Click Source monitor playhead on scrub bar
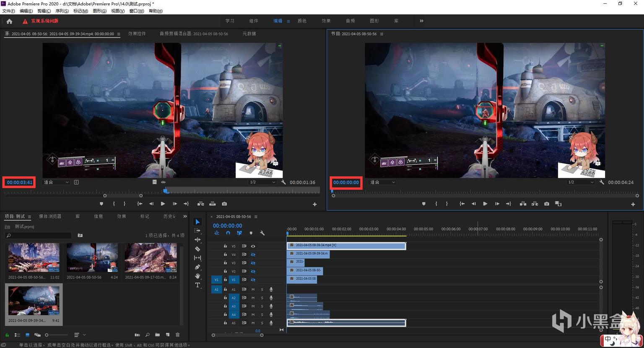Screen dimensions: 644x348 tap(166, 191)
